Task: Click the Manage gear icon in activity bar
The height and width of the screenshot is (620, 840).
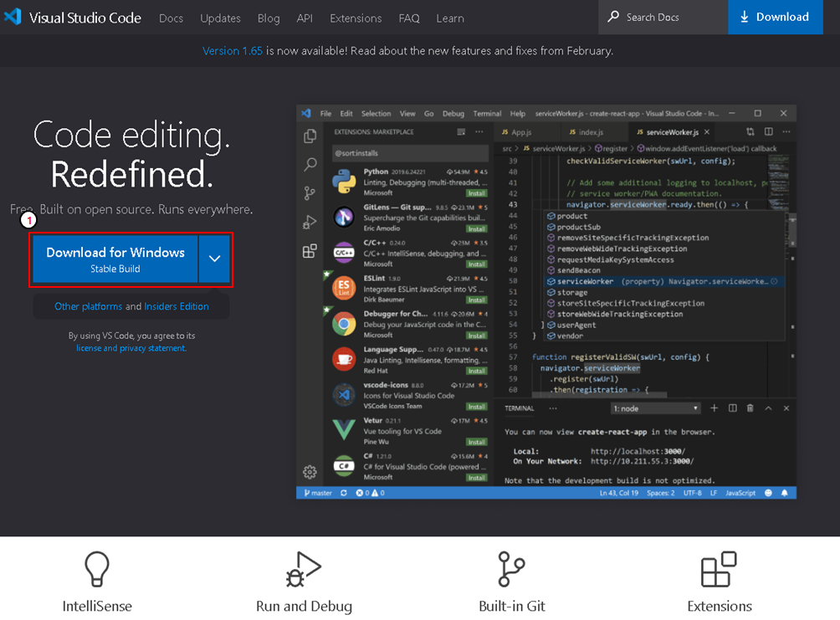Action: point(310,472)
